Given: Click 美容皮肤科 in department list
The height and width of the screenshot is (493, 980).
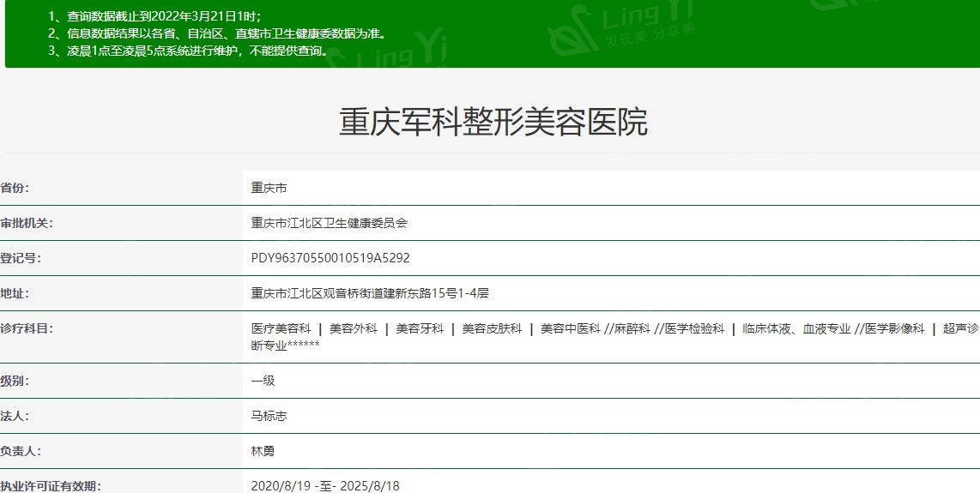Looking at the screenshot, I should coord(492,328).
